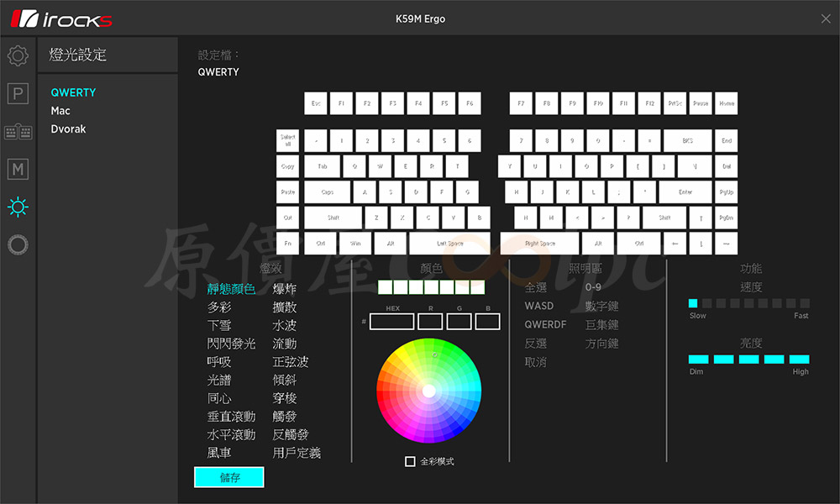Switch to the Mac profile
This screenshot has height=504, width=840.
(60, 111)
